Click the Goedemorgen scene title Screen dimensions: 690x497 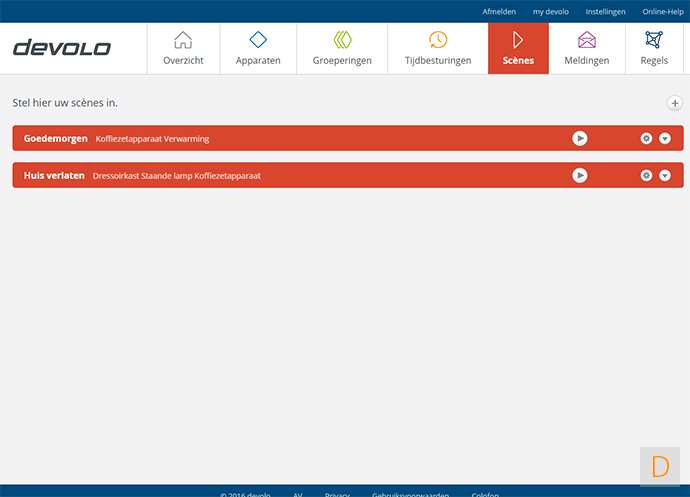click(55, 138)
